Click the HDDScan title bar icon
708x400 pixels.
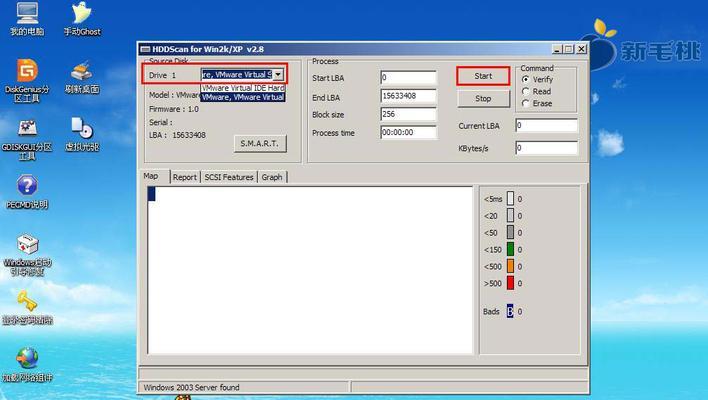tap(144, 49)
